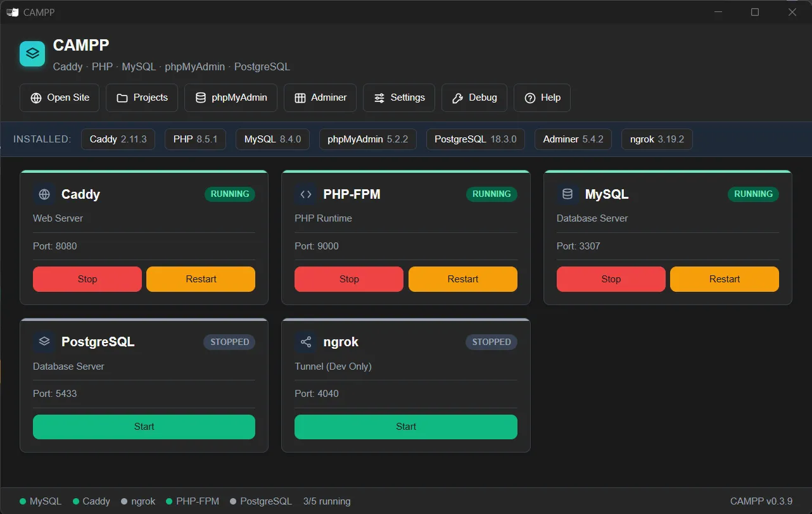Click MySQL green status dot in status bar
Screen dimensions: 812x514
tap(23, 501)
